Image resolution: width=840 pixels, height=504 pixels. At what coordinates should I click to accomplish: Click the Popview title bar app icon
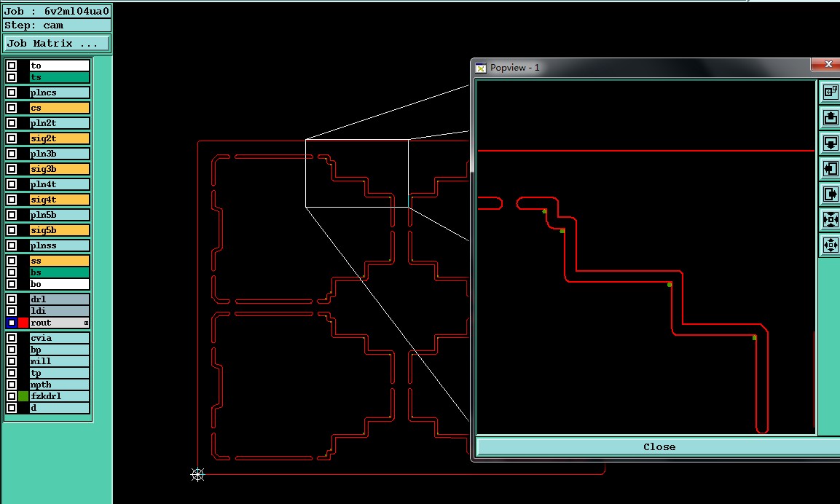tap(481, 68)
